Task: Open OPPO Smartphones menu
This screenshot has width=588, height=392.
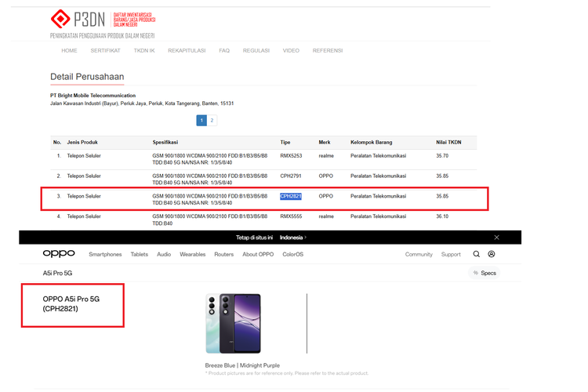Action: pos(105,254)
